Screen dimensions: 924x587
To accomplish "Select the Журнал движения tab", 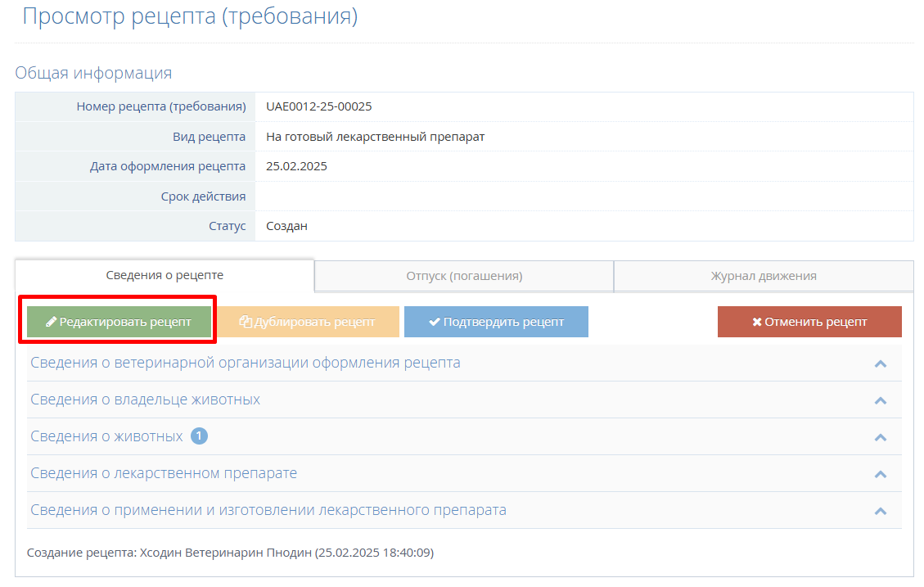I will click(763, 276).
